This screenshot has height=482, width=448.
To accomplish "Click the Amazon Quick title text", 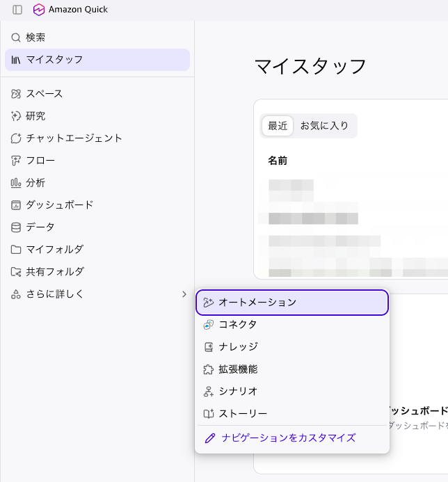I will [x=78, y=10].
